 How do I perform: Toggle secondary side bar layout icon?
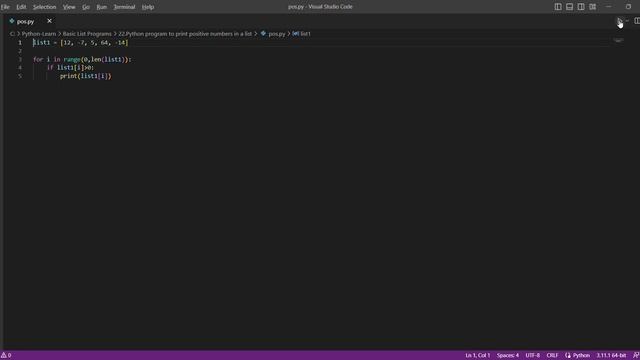[581, 7]
